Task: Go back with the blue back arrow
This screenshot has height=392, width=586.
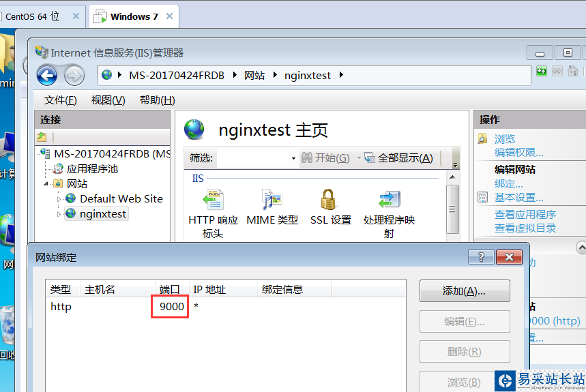Action: pos(47,76)
